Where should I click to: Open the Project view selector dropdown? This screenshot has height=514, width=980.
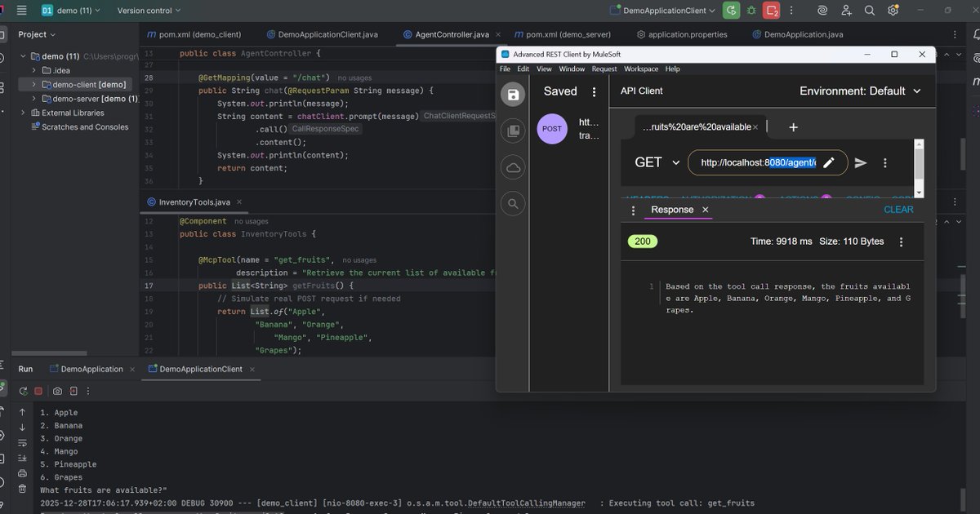pos(38,34)
